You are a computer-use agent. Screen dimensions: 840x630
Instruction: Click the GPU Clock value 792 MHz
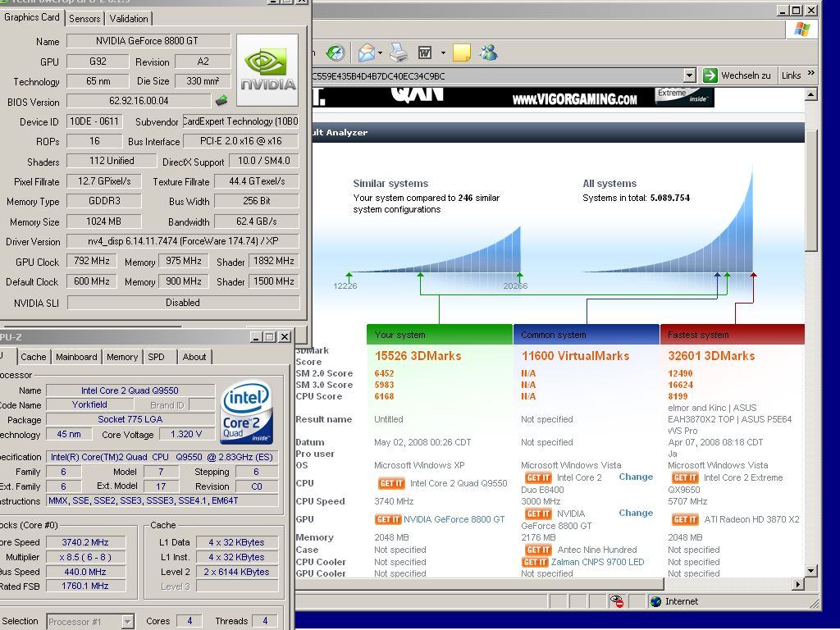coord(92,261)
